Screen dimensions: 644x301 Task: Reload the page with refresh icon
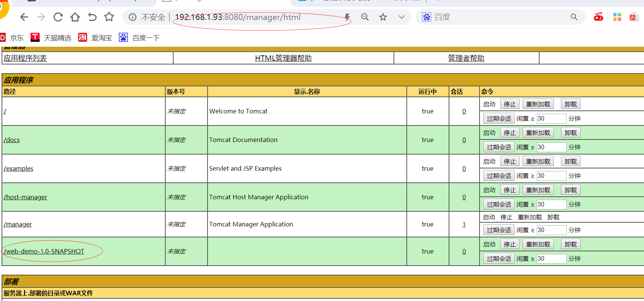click(x=58, y=17)
